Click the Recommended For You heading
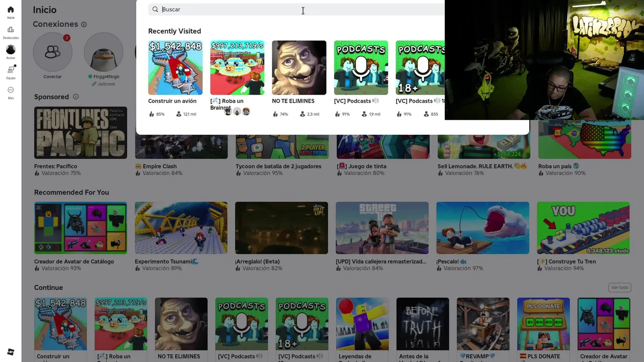This screenshot has height=362, width=644. [x=71, y=192]
